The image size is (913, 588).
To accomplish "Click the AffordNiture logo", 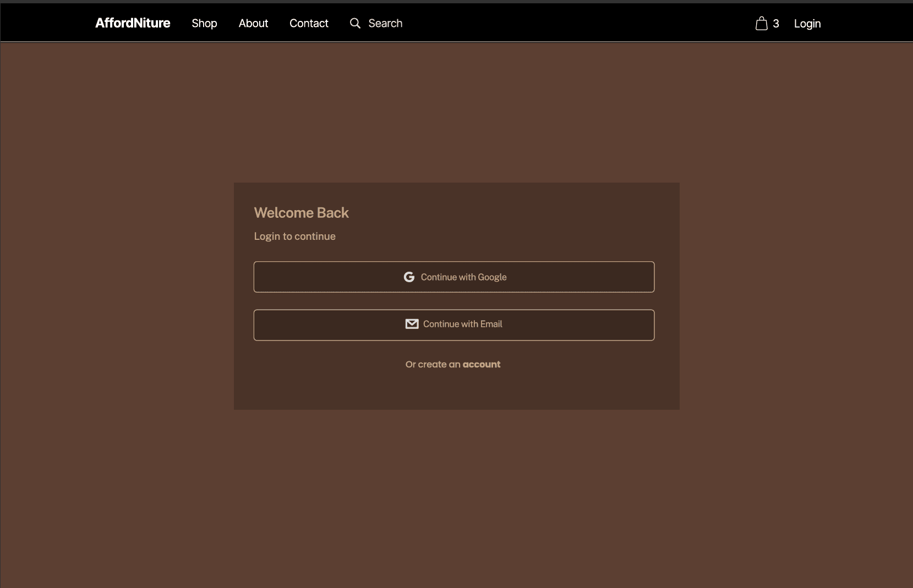I will 133,23.
